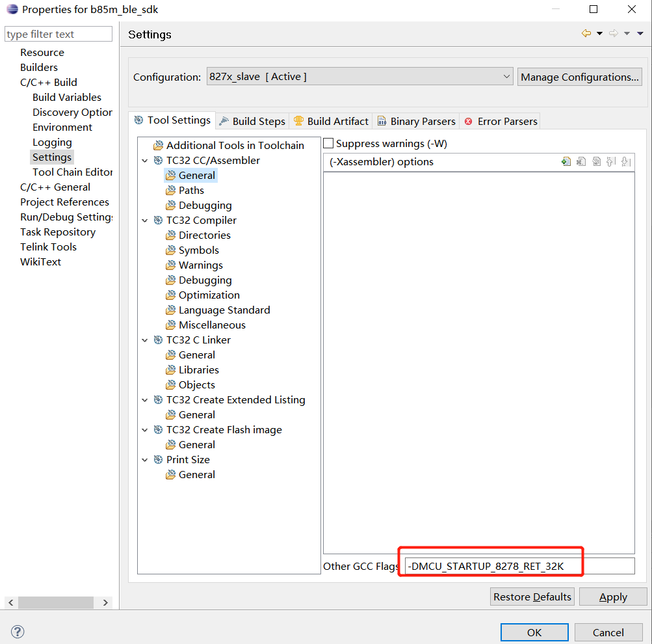
Task: Collapse the TC32 CC/Assembler tree branch
Action: (144, 160)
